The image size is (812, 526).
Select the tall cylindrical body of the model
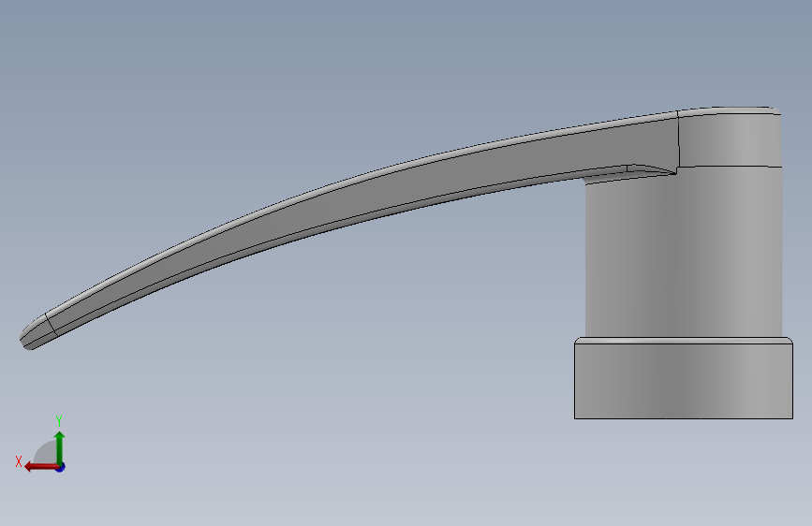pos(684,254)
